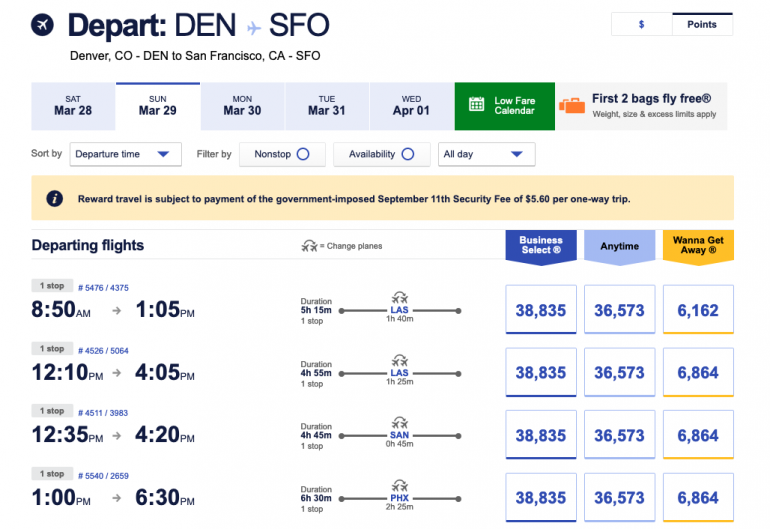Select the Sat Mar 28 date tab

coord(73,106)
